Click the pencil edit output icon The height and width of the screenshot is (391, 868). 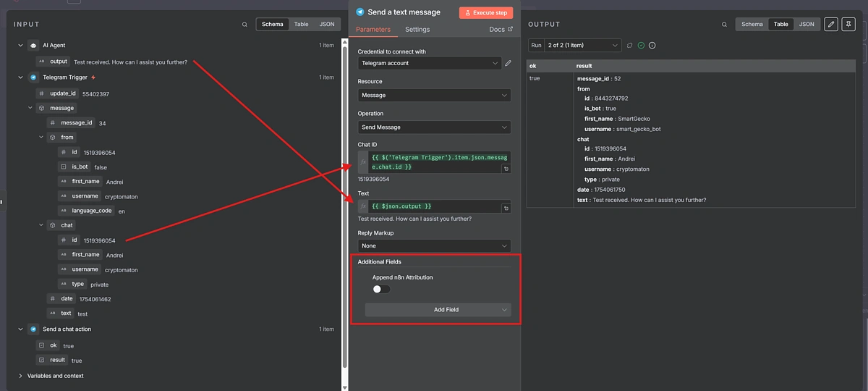pos(831,24)
